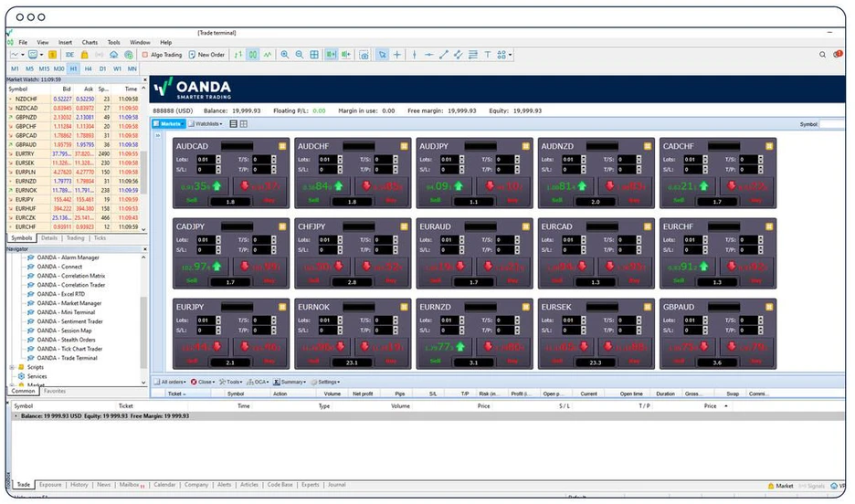This screenshot has height=504, width=855.
Task: Click the cloud VPS icon in toolbar
Action: pyautogui.click(x=113, y=55)
